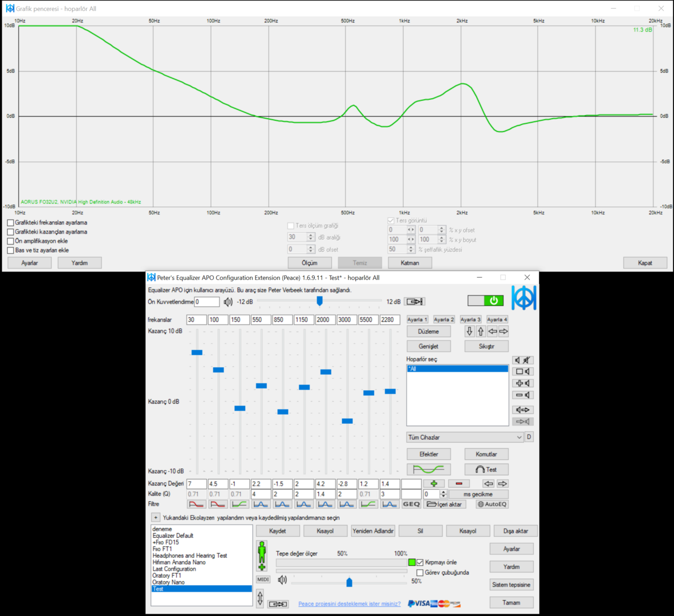This screenshot has width=674, height=616.
Task: Click the pre-amplification slider handle
Action: [319, 301]
